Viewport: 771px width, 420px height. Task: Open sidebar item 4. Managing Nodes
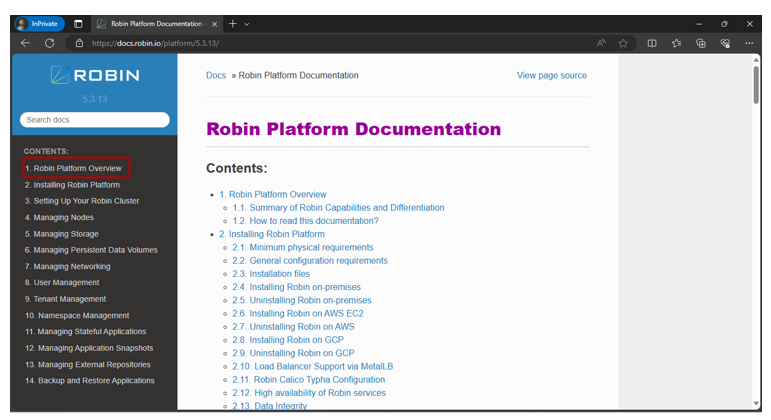(59, 217)
